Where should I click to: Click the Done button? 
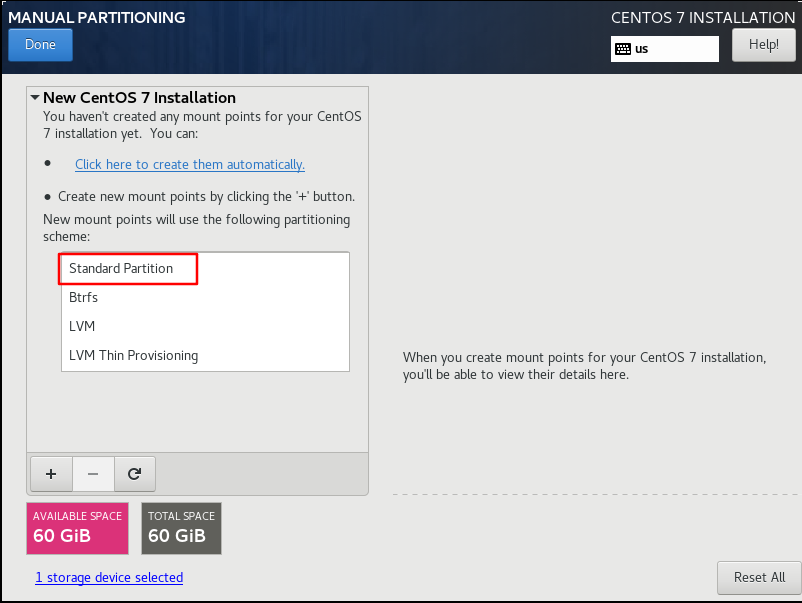click(x=40, y=45)
